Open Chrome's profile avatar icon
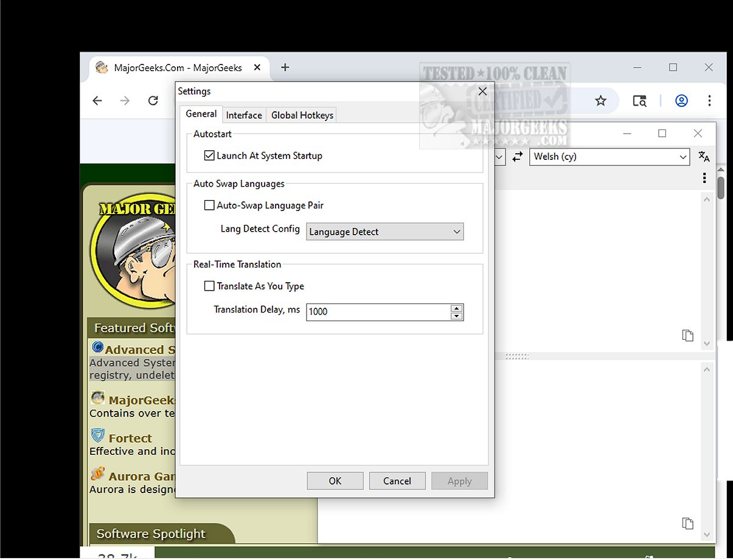This screenshot has width=733, height=560. pos(681,101)
